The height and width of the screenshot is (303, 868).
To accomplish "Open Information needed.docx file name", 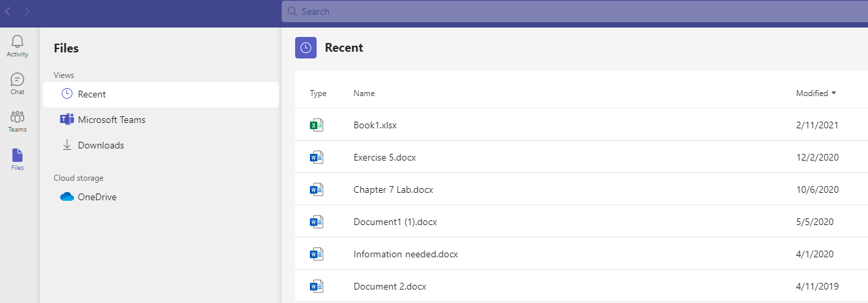I will (406, 254).
